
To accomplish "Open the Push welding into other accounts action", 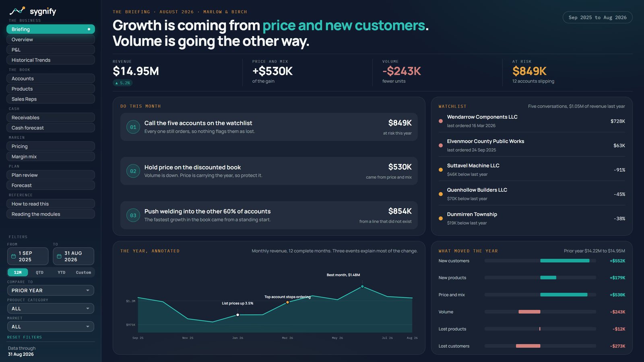I will (269, 215).
